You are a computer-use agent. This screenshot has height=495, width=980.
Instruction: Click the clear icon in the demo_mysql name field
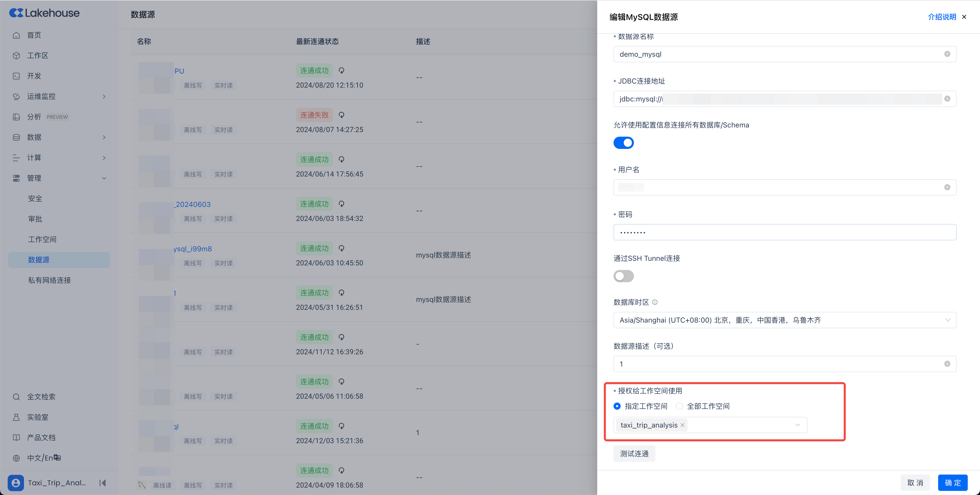tap(947, 54)
